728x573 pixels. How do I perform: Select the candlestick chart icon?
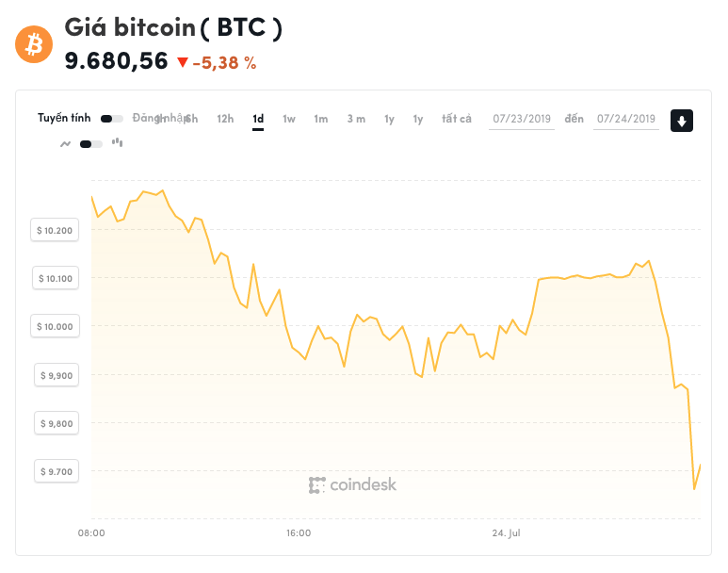(x=118, y=143)
